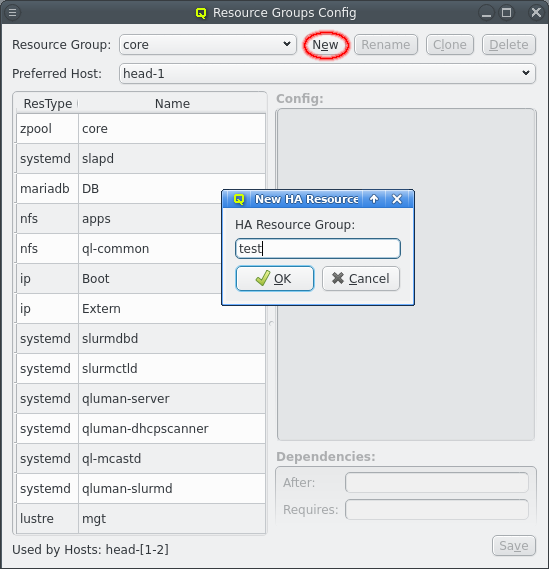The height and width of the screenshot is (569, 549).
Task: Sort by the Name column header
Action: point(172,104)
